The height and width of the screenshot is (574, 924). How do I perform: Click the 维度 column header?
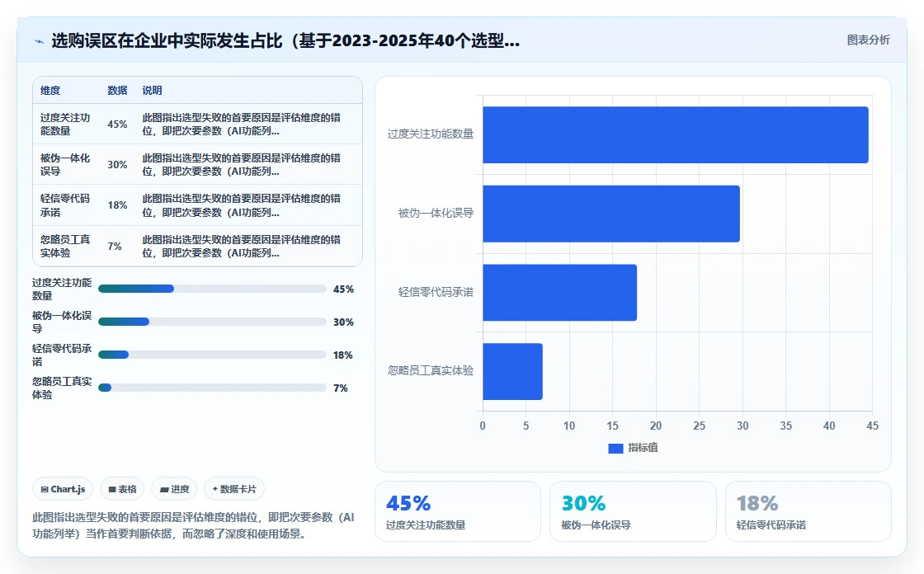(x=50, y=91)
